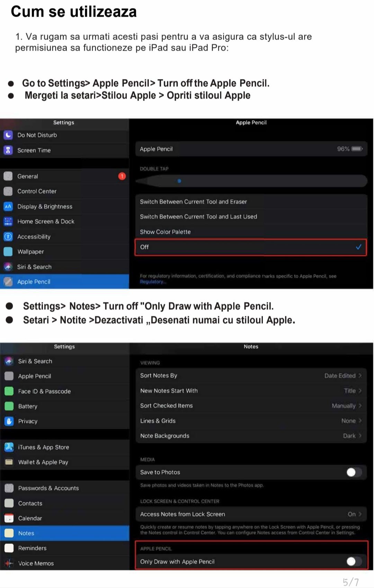Viewport: 374px width, 588px height.
Task: Tap the blue double-tap dot on the pencil
Action: tap(179, 181)
